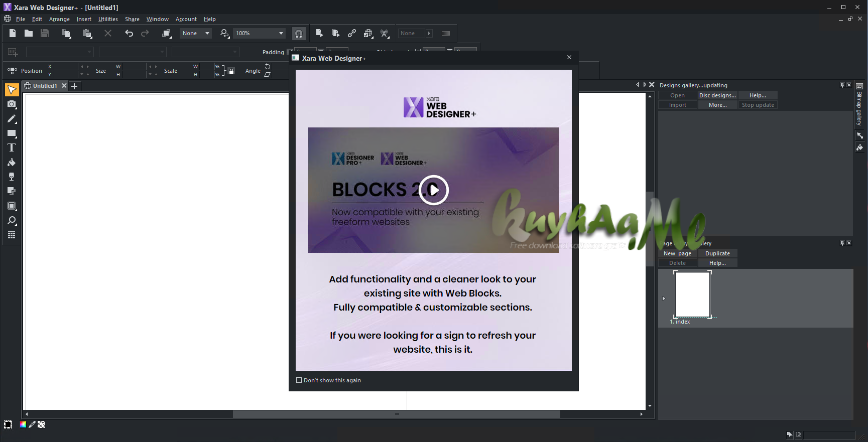Click the Arrange objects icon in toolbar
Viewport: 868px width, 442px height.
tap(167, 33)
